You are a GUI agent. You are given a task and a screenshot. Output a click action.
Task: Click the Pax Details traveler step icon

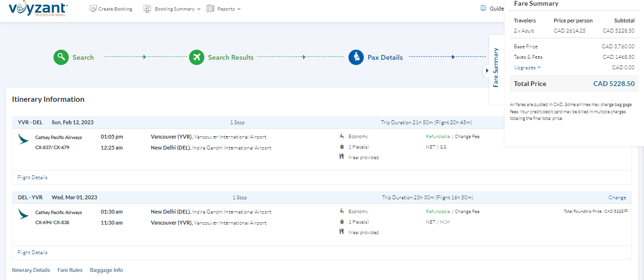pos(356,57)
